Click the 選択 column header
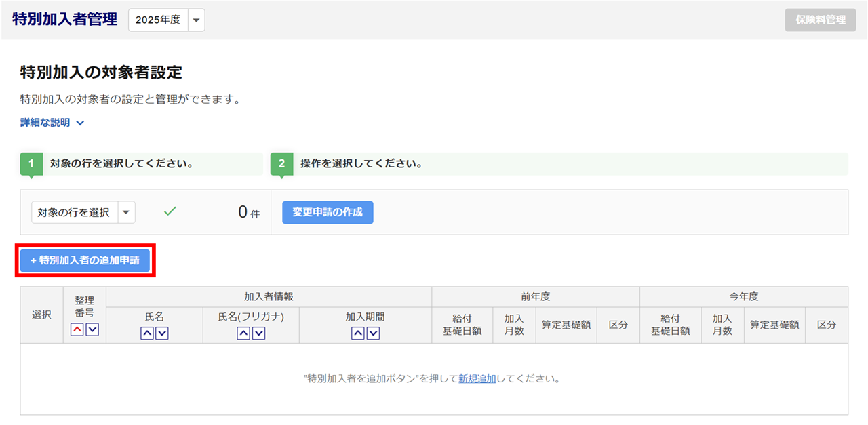The height and width of the screenshot is (425, 868). click(41, 315)
